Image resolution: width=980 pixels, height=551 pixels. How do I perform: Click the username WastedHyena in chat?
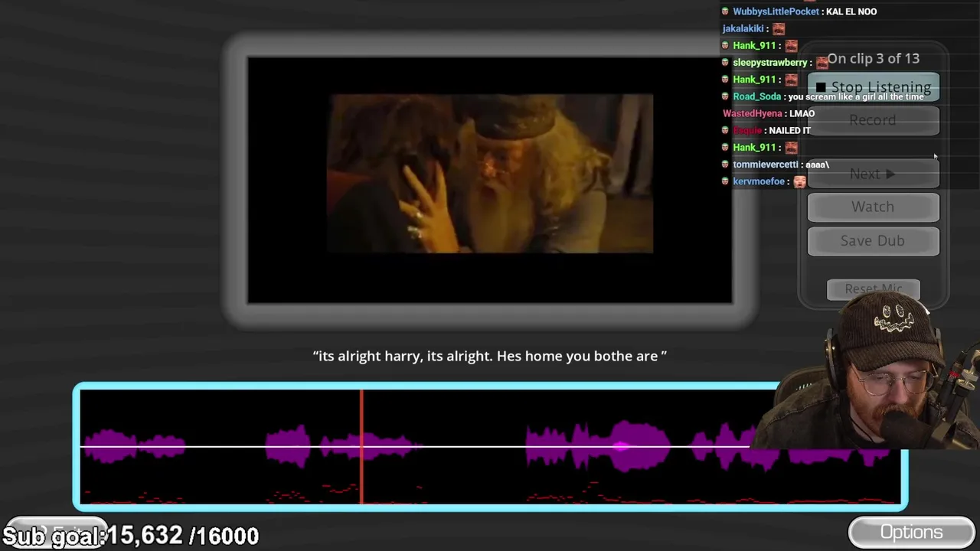click(753, 113)
